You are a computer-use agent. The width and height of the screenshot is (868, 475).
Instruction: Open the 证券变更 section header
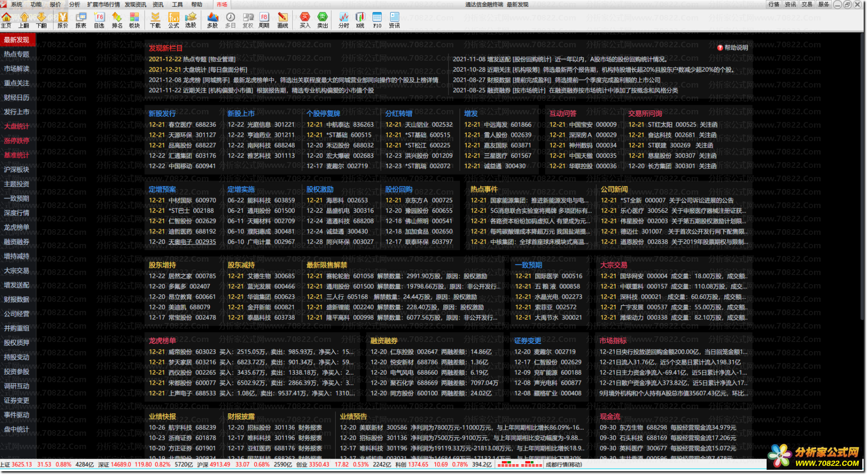[x=527, y=341]
